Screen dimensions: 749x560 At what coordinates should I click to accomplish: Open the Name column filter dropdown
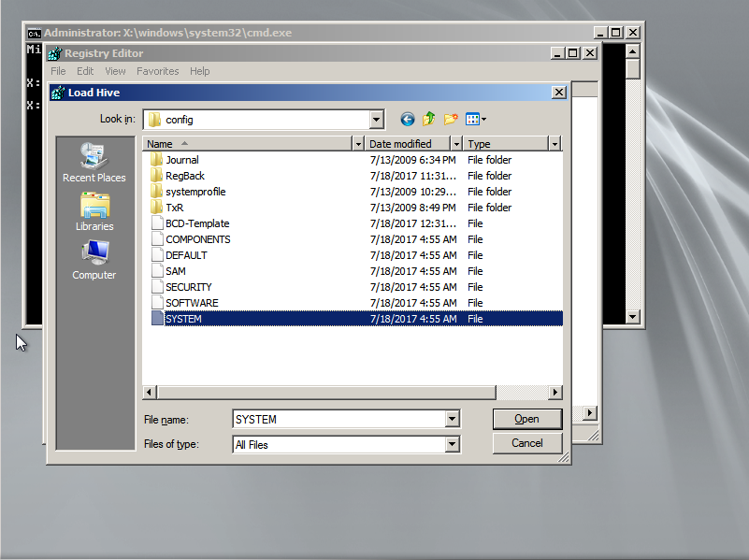click(358, 144)
